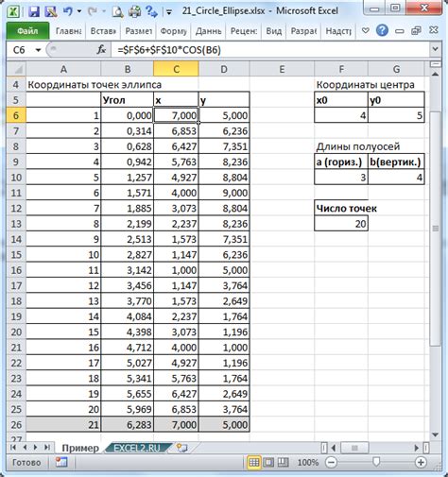Image resolution: width=448 pixels, height=477 pixels.
Task: Click cell 'b(вертик.)' header
Action: tap(396, 162)
